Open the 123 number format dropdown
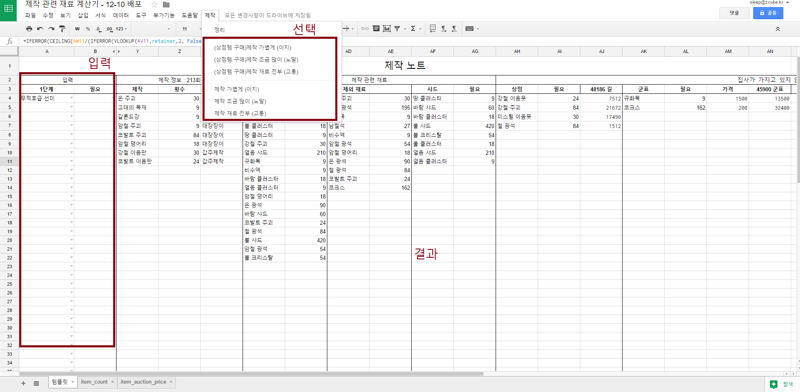This screenshot has width=800, height=392. point(121,29)
